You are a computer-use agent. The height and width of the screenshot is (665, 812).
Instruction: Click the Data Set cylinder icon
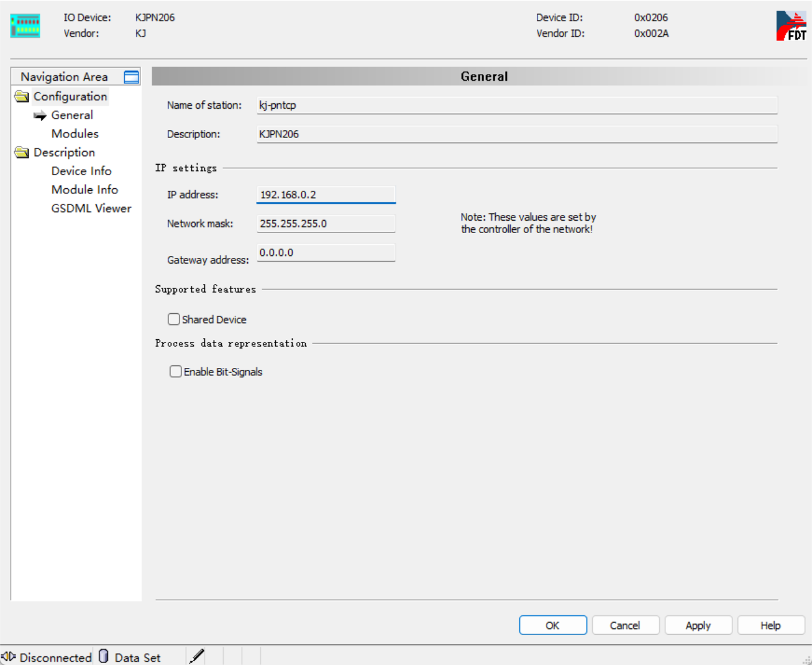104,656
